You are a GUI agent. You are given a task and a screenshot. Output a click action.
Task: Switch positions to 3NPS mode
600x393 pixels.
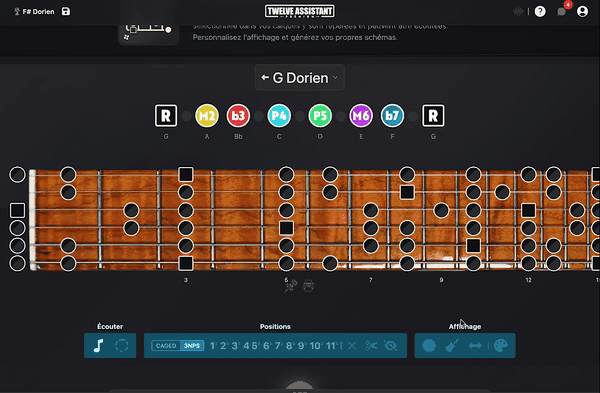pyautogui.click(x=192, y=346)
